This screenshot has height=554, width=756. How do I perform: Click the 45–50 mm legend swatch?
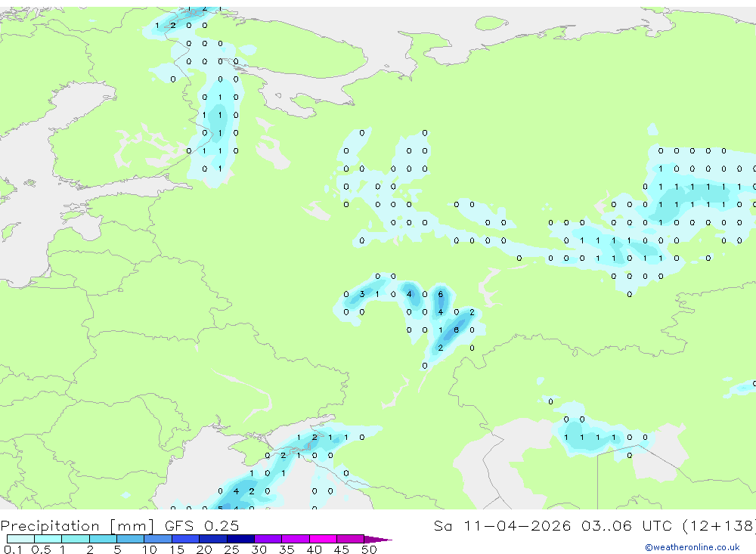350,539
